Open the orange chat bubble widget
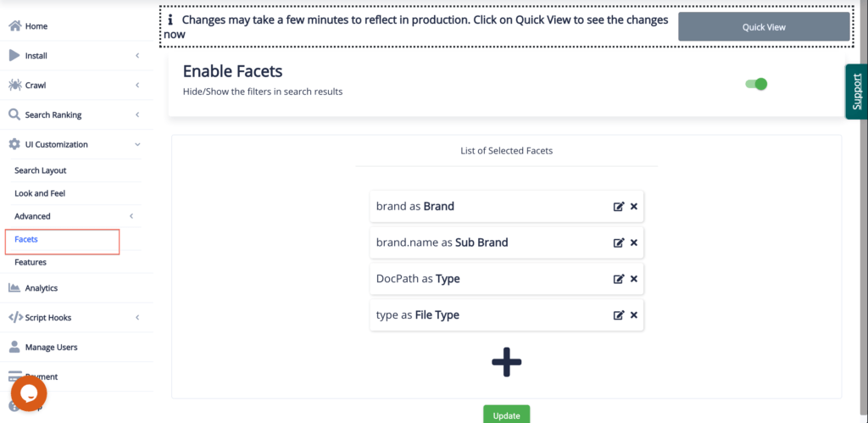Screen dimensions: 868x423 29,393
